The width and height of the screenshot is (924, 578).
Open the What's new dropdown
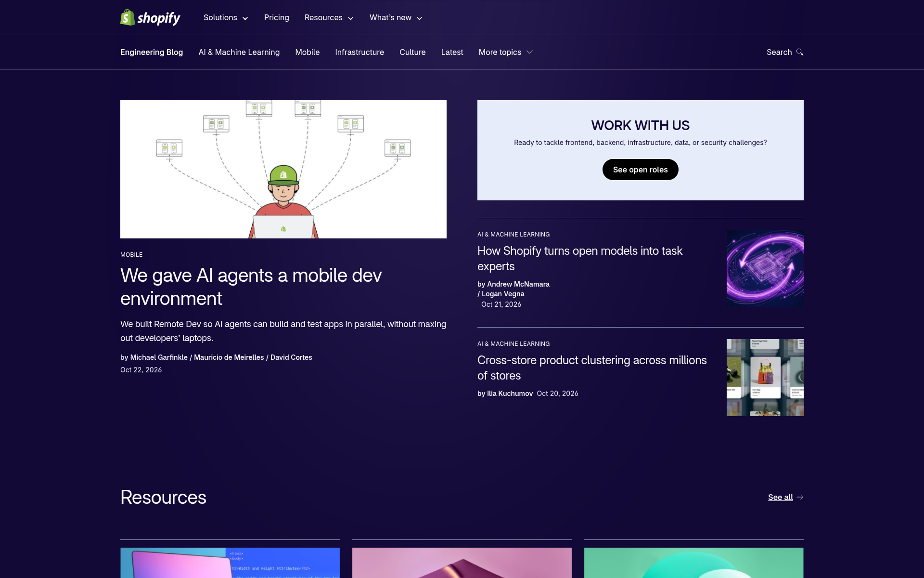(396, 17)
